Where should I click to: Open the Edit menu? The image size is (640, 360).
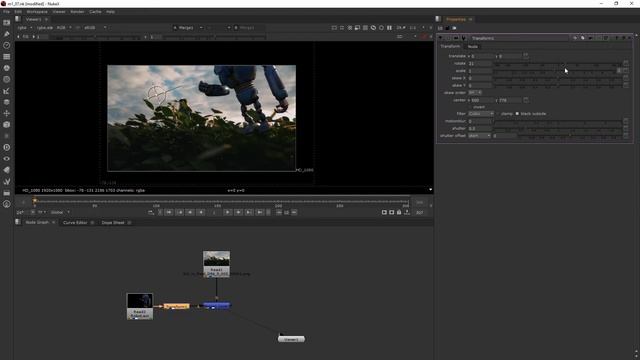pyautogui.click(x=18, y=12)
